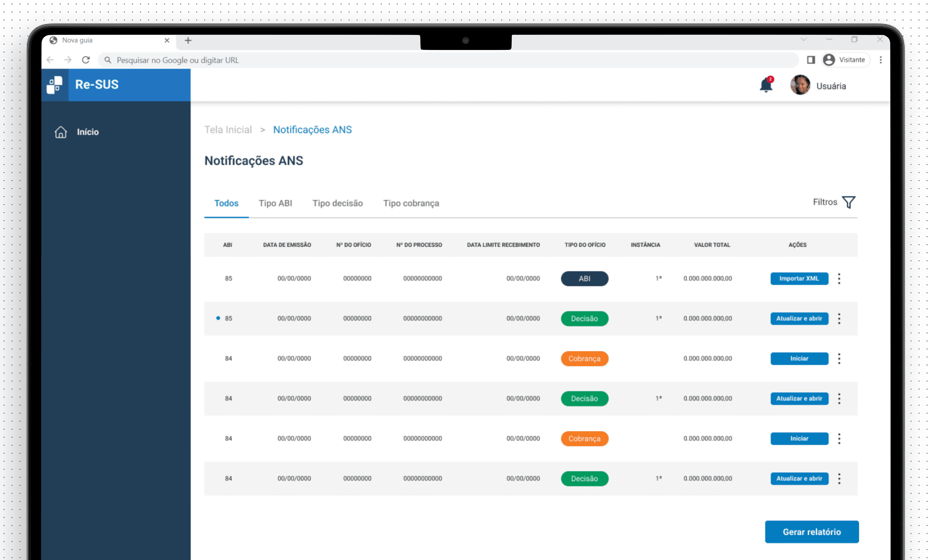This screenshot has width=931, height=560.
Task: Click the Início home icon
Action: [60, 132]
